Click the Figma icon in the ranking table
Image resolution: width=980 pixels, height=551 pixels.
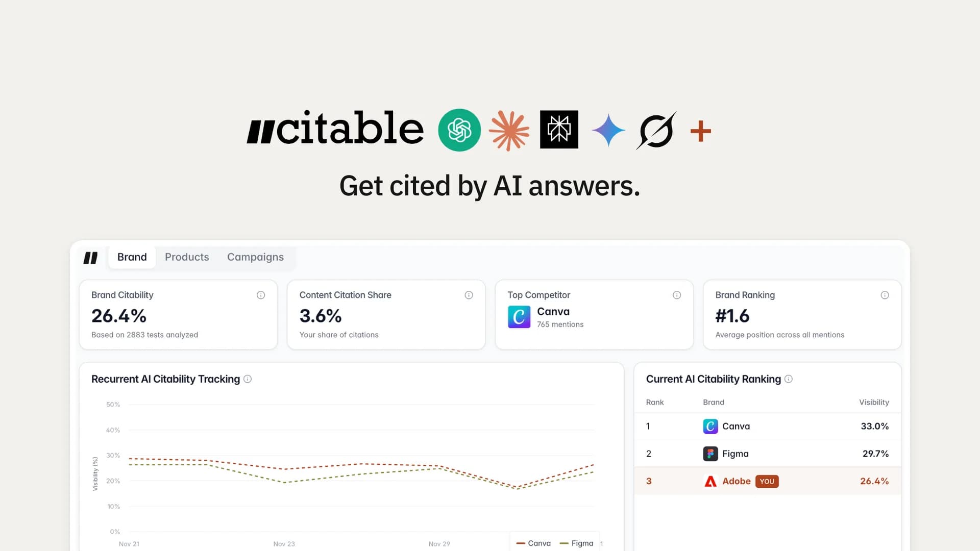(710, 454)
